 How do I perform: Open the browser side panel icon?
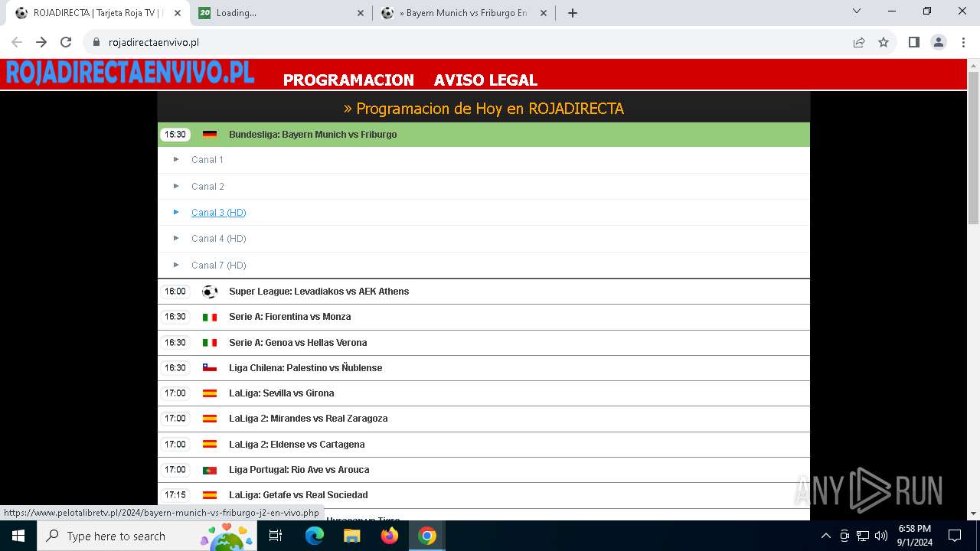pos(914,42)
